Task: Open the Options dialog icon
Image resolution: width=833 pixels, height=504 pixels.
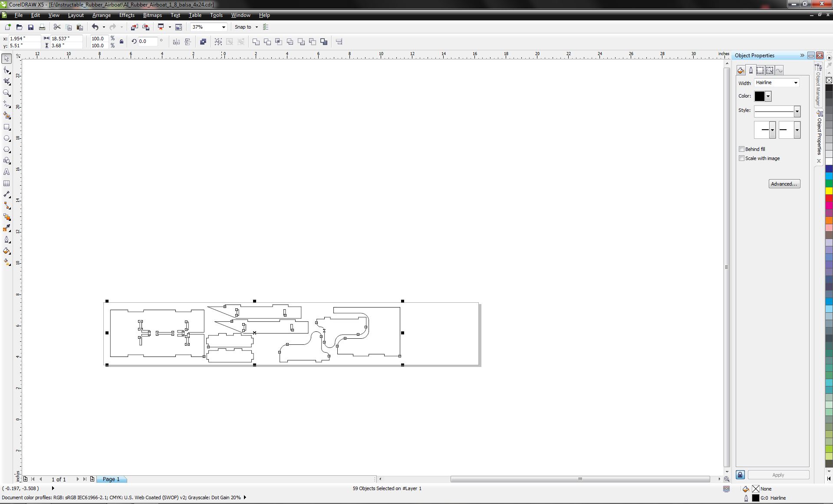Action: click(x=266, y=27)
